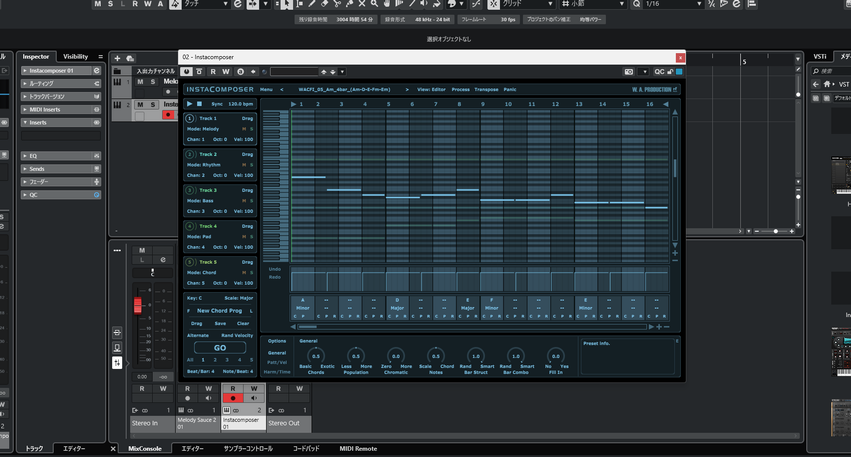The width and height of the screenshot is (851, 457).
Task: Select Track 5 number circle
Action: pyautogui.click(x=190, y=262)
